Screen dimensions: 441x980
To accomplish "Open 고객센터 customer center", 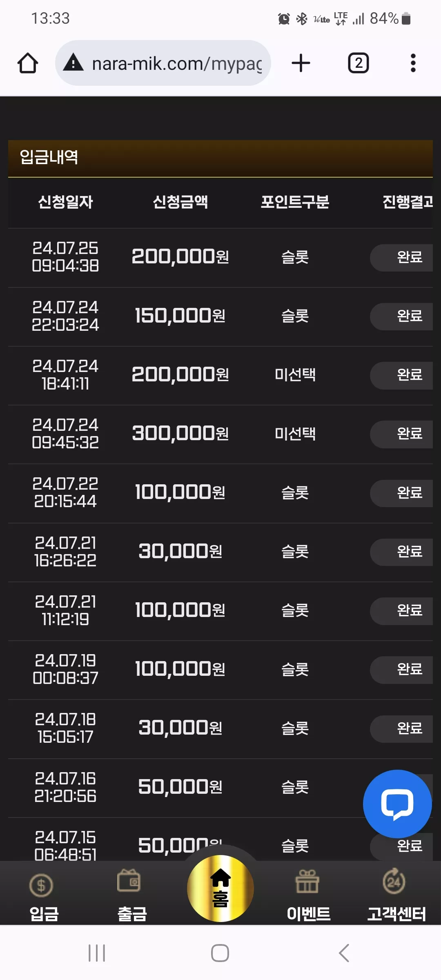I will (x=396, y=896).
